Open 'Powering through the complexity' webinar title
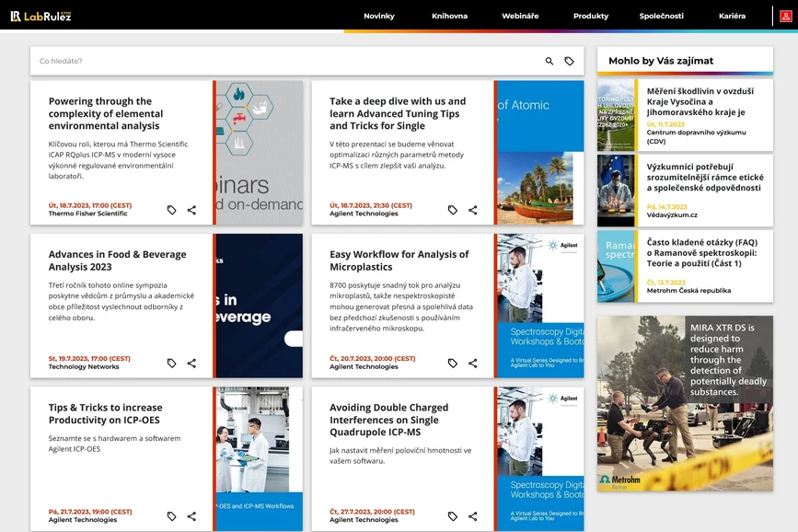The width and height of the screenshot is (798, 532). tap(106, 113)
